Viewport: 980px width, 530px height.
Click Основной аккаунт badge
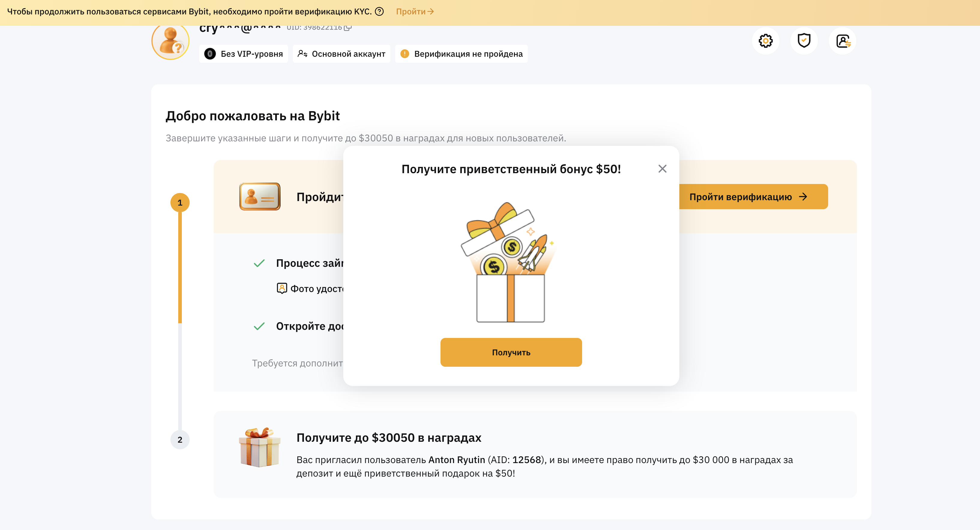point(341,54)
